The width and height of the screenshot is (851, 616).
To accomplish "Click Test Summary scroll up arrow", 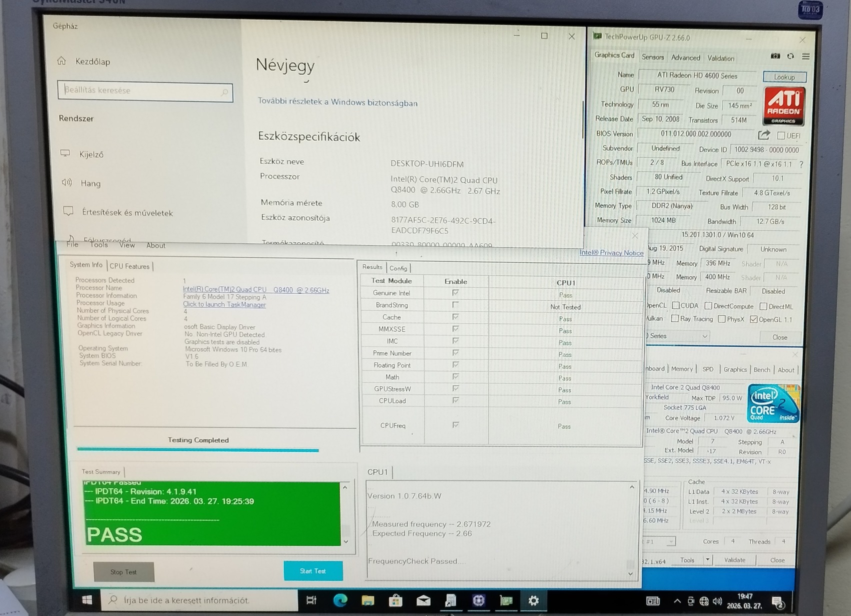I will 345,487.
